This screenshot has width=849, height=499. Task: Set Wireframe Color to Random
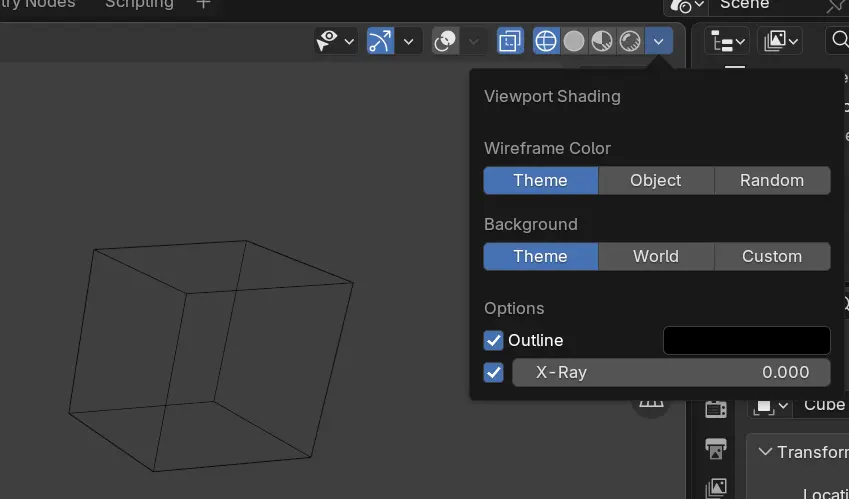point(772,181)
